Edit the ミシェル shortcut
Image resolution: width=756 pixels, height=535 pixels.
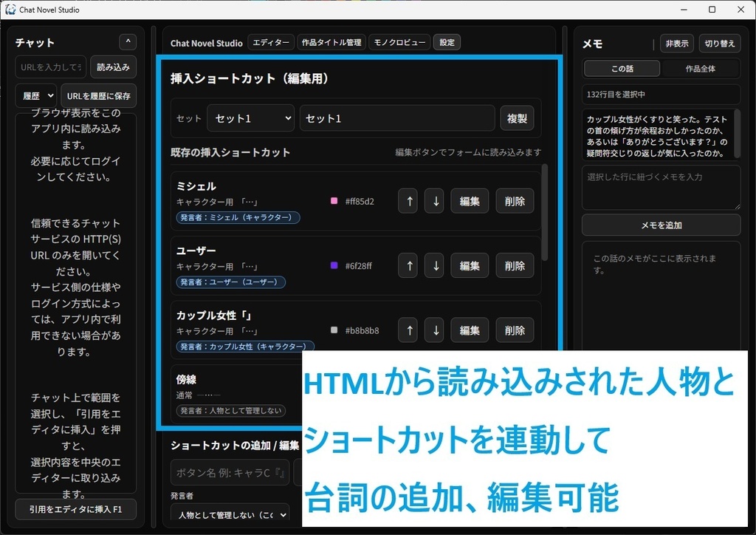pyautogui.click(x=470, y=201)
